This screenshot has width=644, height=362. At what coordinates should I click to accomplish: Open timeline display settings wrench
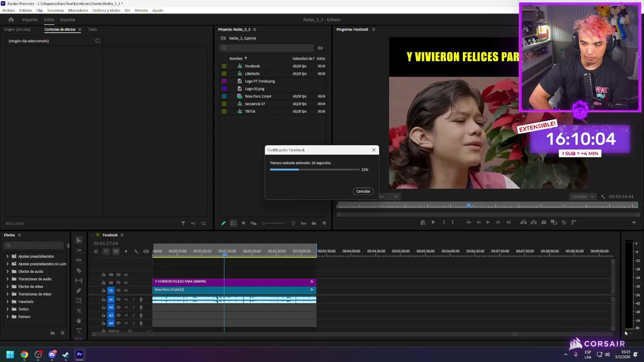pyautogui.click(x=136, y=251)
